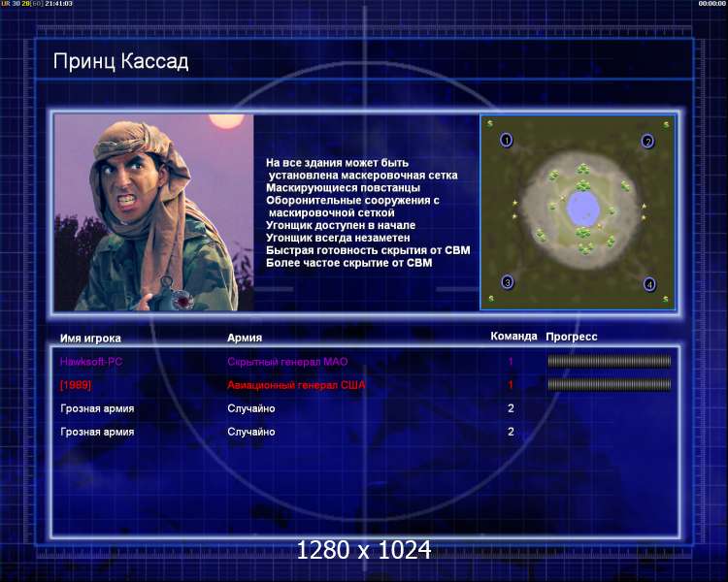Click the timer '00:00:00' at top right
The width and height of the screenshot is (728, 582).
pyautogui.click(x=712, y=3)
